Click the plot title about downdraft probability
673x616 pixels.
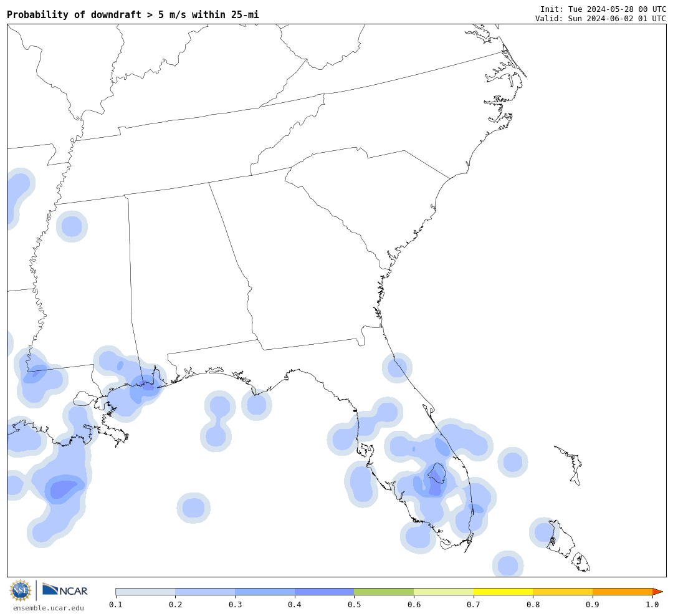coord(133,14)
